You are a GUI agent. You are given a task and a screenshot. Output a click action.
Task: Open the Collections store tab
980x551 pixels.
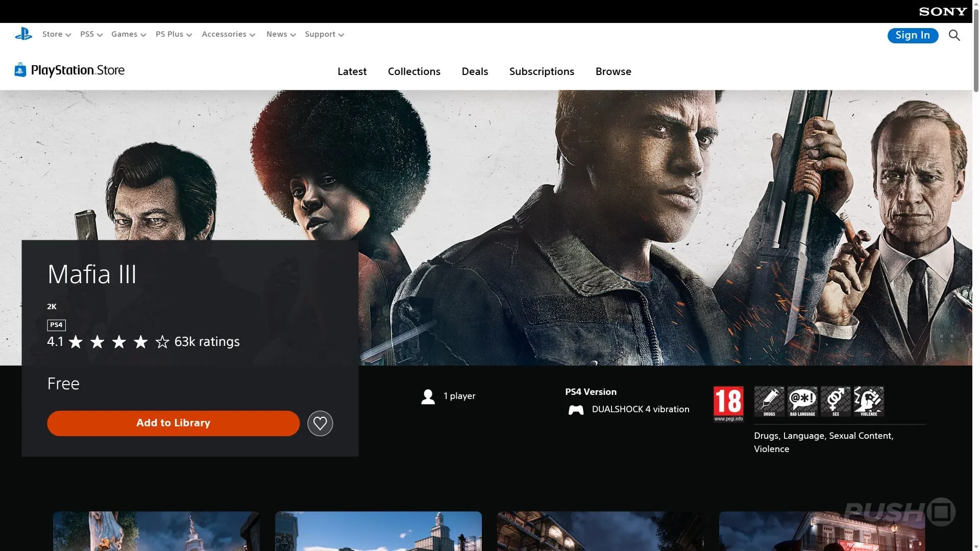click(414, 71)
